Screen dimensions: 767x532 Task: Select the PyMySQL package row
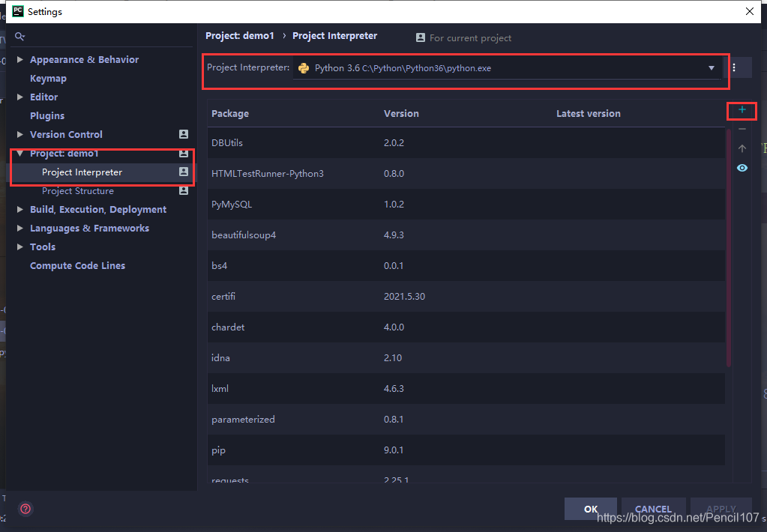[466, 205]
